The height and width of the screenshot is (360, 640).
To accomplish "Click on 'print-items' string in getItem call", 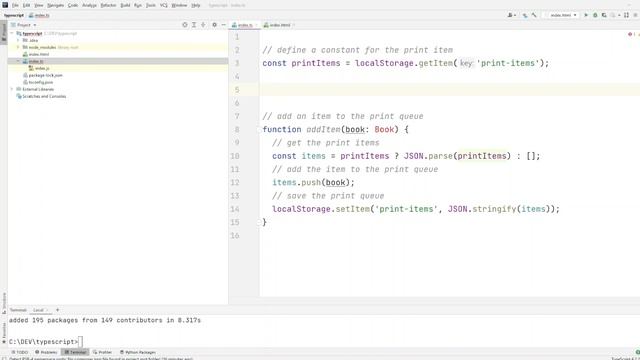I will [x=507, y=63].
